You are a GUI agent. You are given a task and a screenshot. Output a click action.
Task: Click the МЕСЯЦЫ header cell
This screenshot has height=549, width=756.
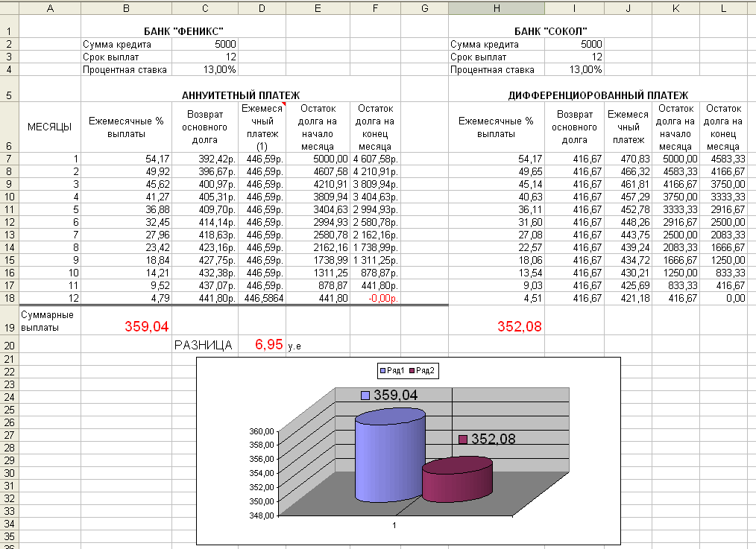pyautogui.click(x=50, y=127)
